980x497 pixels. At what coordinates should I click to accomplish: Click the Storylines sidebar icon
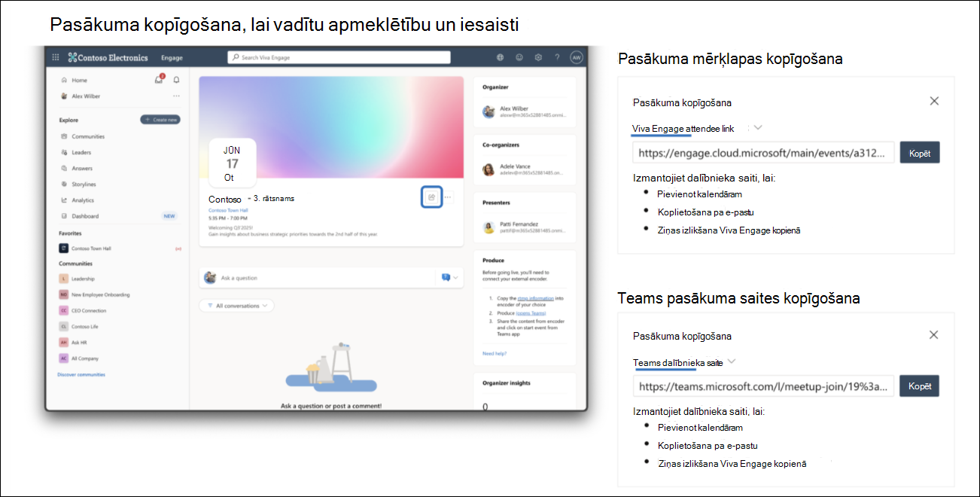pos(64,184)
